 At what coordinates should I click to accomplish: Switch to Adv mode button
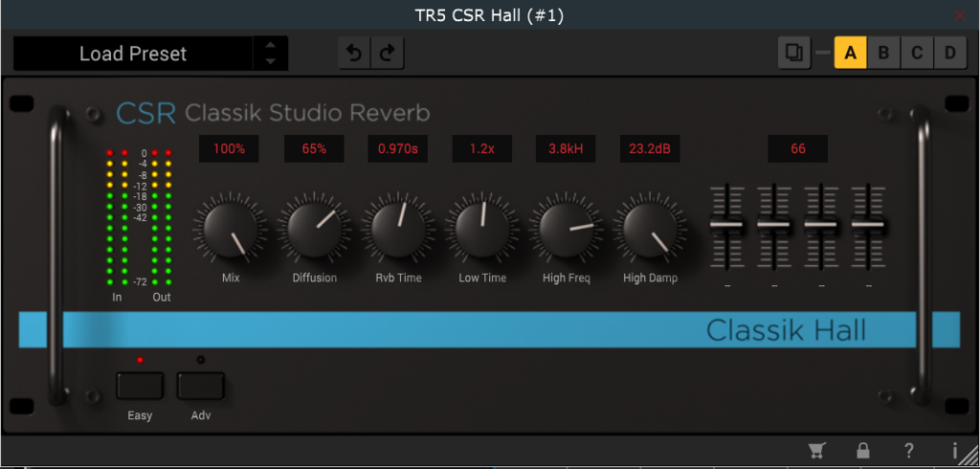point(201,385)
